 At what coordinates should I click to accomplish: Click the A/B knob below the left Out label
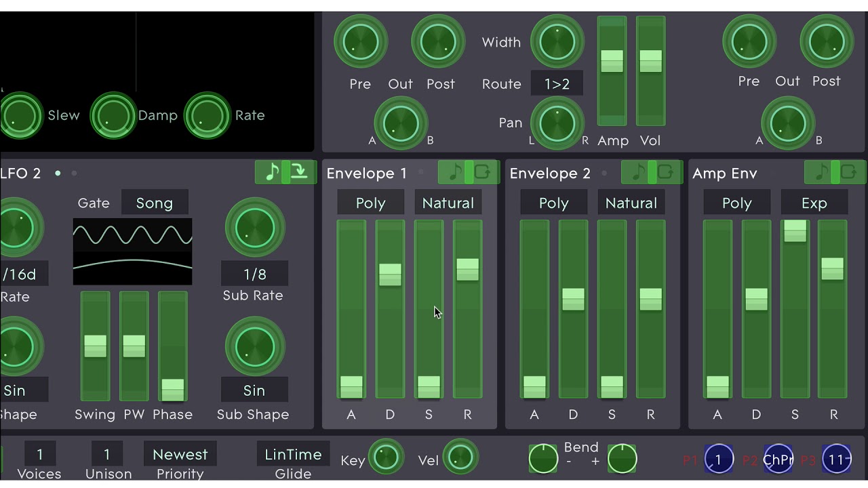[x=401, y=124]
